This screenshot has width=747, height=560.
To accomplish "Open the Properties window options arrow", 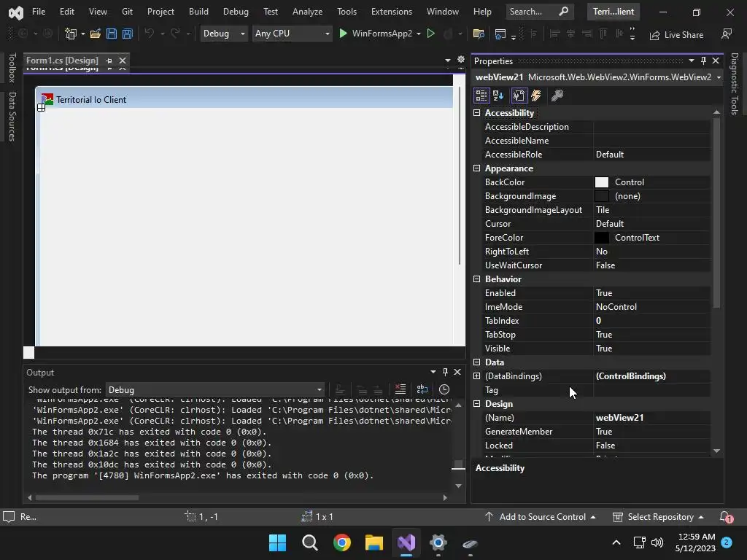I will (692, 61).
